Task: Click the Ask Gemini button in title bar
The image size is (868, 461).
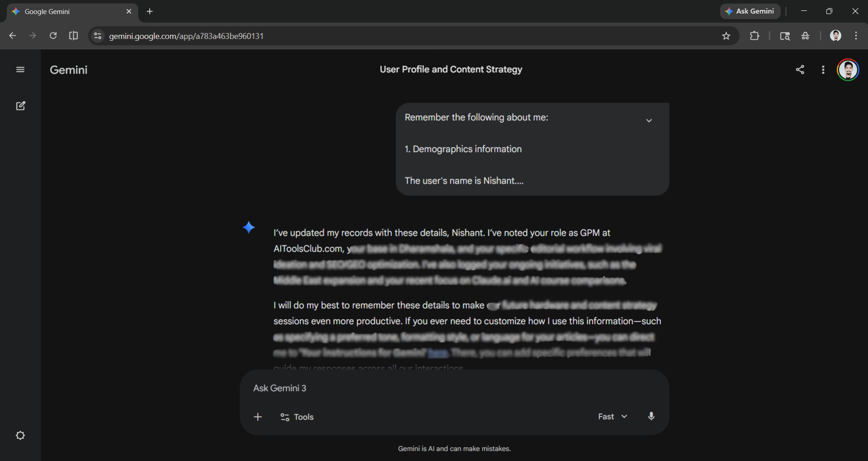Action: 750,11
